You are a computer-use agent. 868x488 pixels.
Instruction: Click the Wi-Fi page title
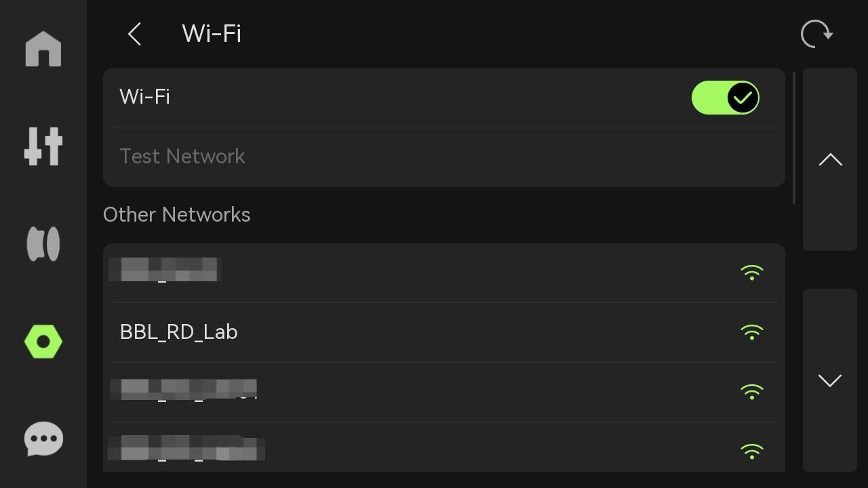(212, 34)
